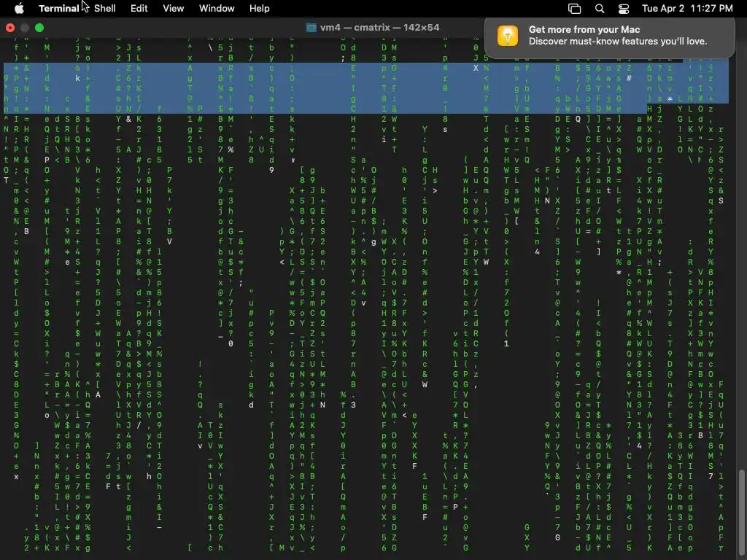Screen dimensions: 747x560
Task: Click the date and time clock
Action: [x=687, y=8]
